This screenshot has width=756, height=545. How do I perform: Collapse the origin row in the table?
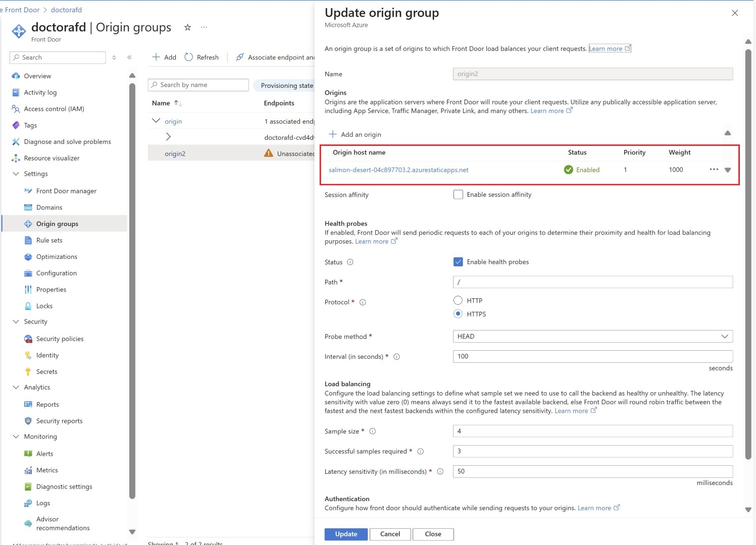pos(156,121)
